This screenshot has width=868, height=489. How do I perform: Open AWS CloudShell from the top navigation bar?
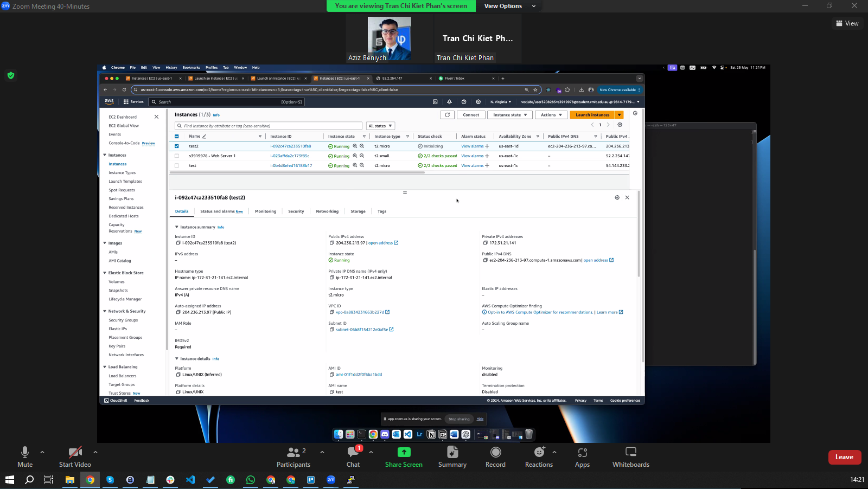point(435,101)
